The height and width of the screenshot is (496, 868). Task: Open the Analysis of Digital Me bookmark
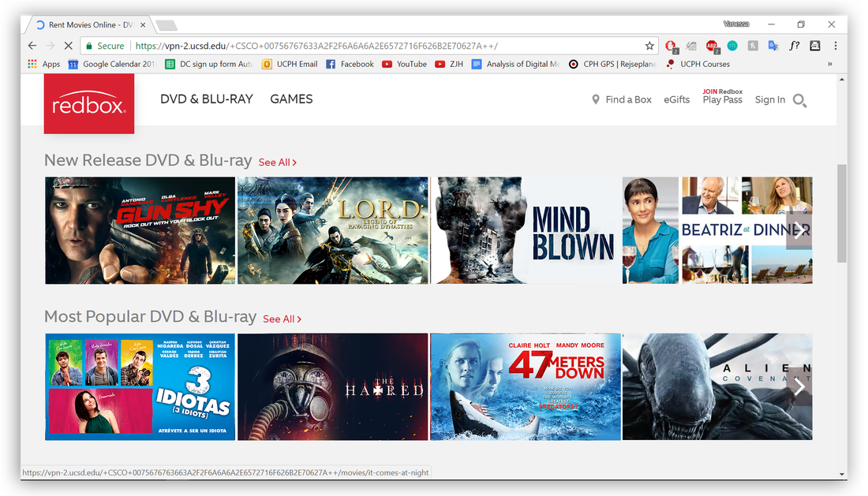pos(516,64)
